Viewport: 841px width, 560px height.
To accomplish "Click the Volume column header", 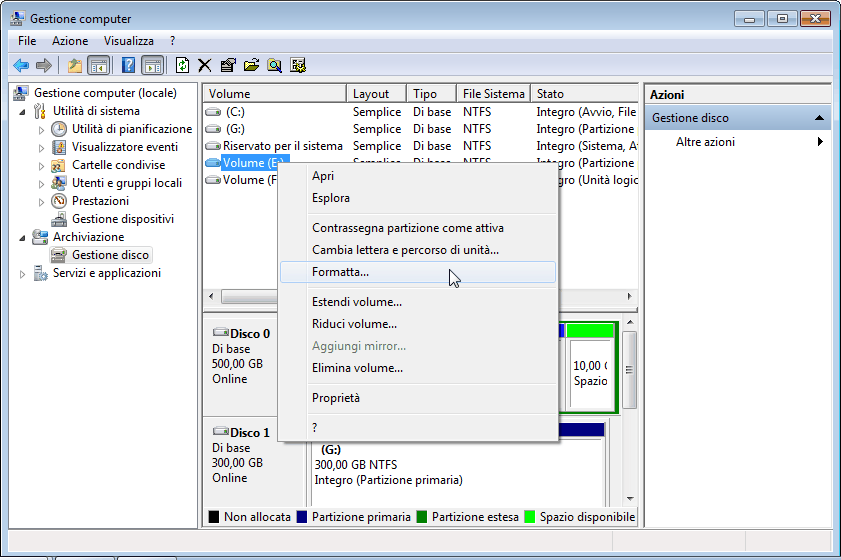I will (x=275, y=94).
